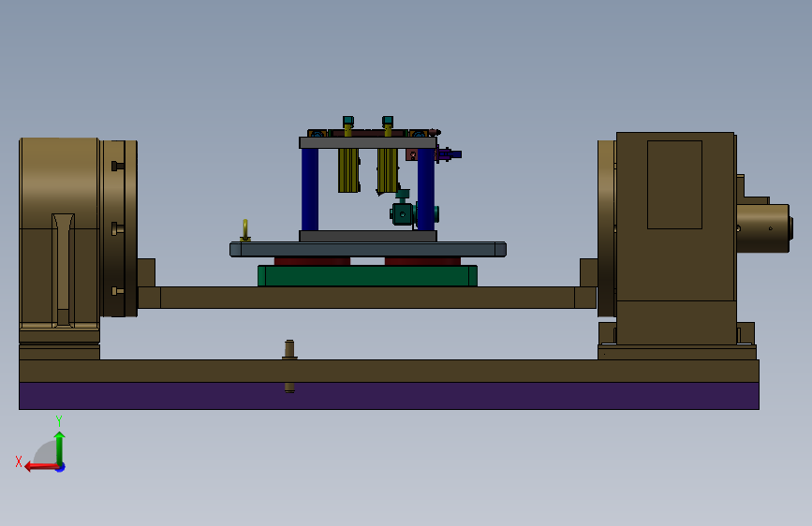Select the right yellow hanging cylinder
812x526 pixels.
point(388,170)
